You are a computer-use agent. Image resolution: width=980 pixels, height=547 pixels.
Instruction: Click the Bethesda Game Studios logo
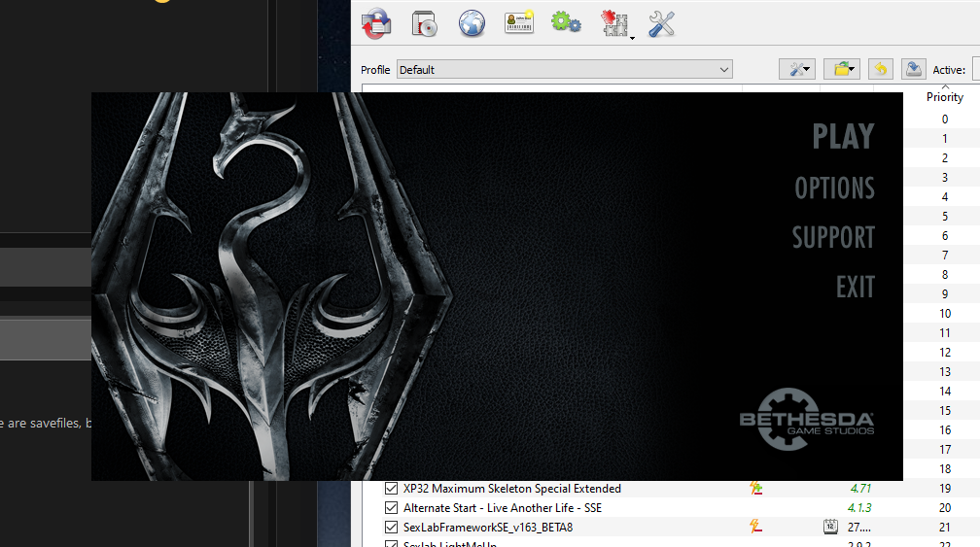point(806,420)
